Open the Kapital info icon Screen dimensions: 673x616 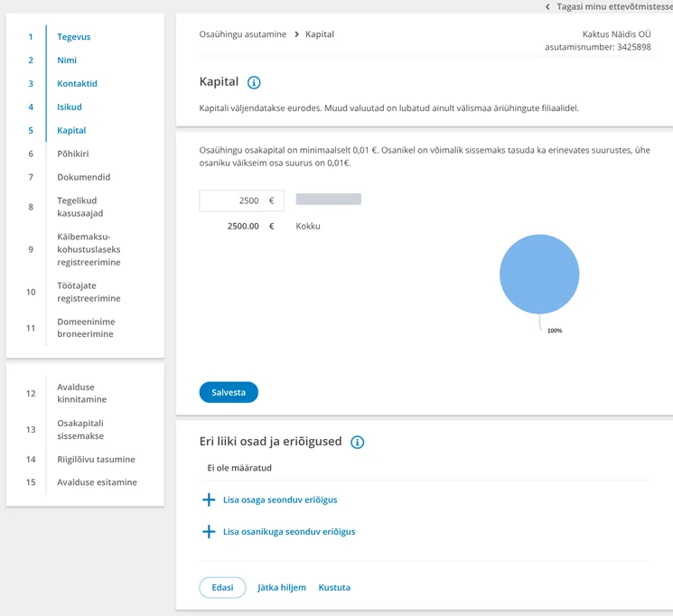tap(254, 82)
